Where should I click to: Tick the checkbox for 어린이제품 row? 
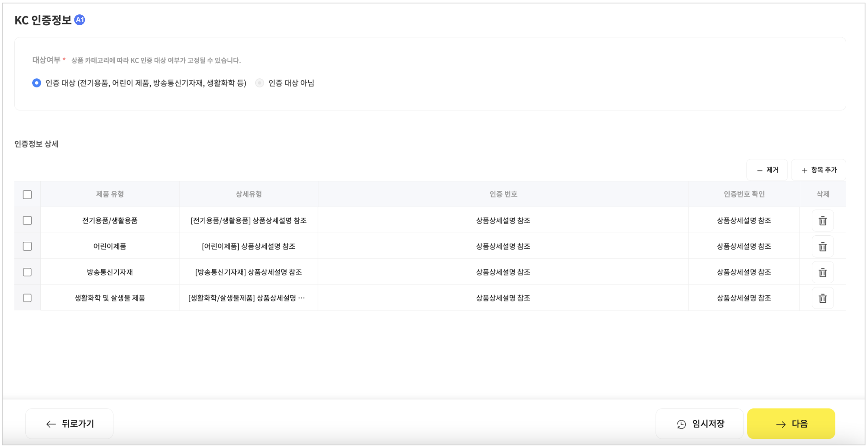point(27,246)
